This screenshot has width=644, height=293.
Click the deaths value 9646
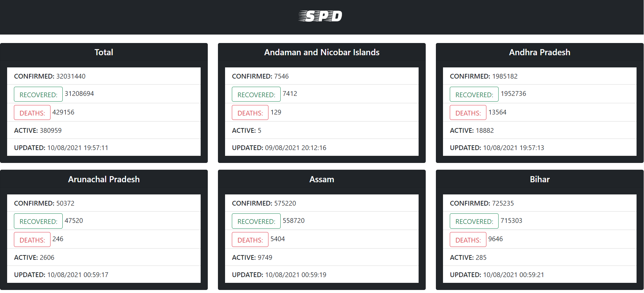click(496, 239)
